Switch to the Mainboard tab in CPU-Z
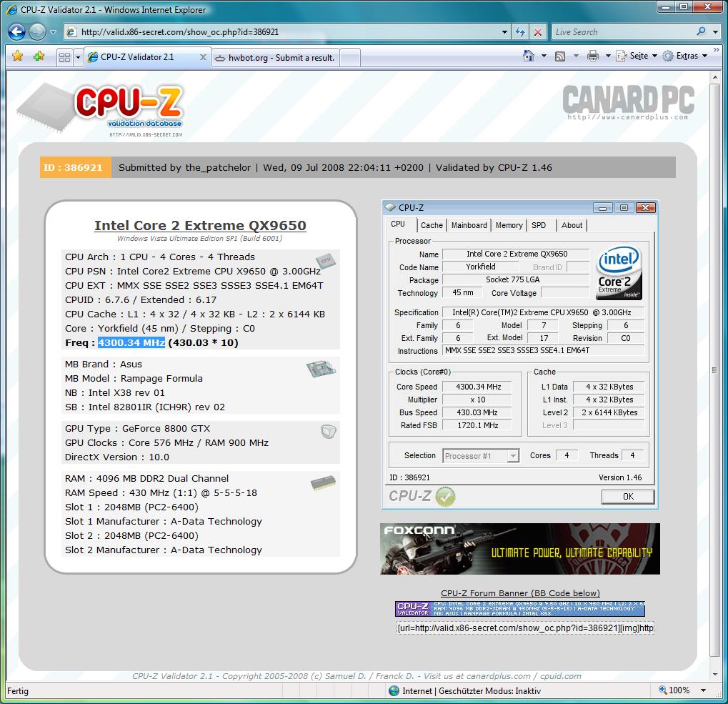728x704 pixels. (469, 225)
